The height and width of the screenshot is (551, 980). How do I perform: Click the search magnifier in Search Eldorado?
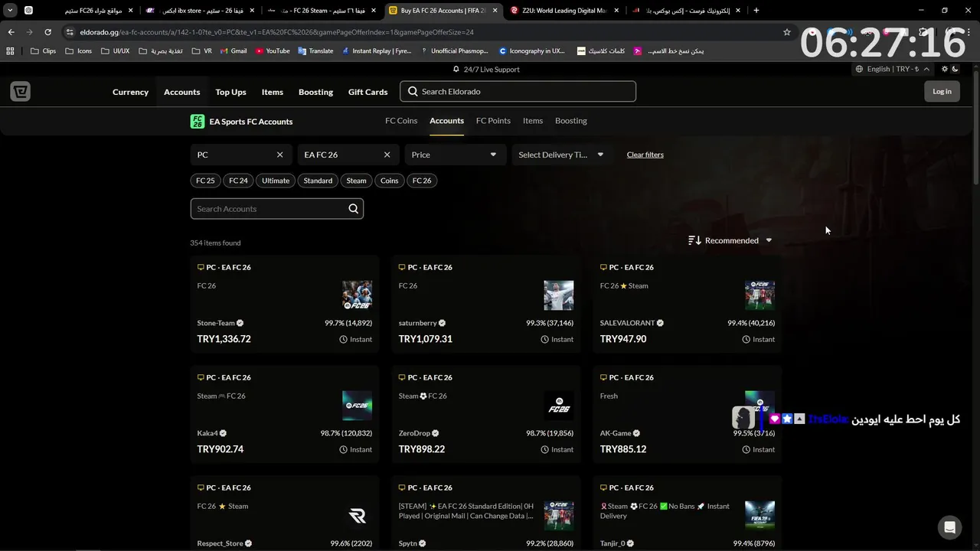(x=413, y=92)
